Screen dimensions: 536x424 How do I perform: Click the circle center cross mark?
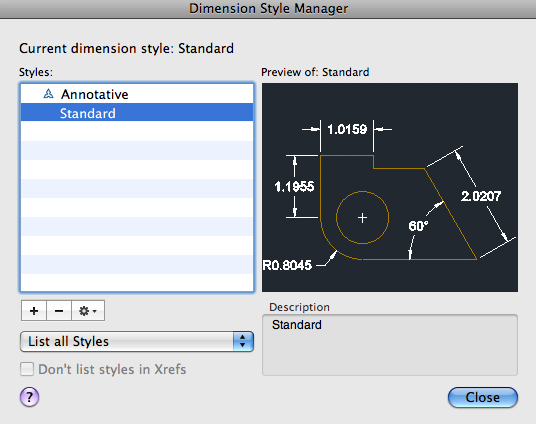click(362, 218)
